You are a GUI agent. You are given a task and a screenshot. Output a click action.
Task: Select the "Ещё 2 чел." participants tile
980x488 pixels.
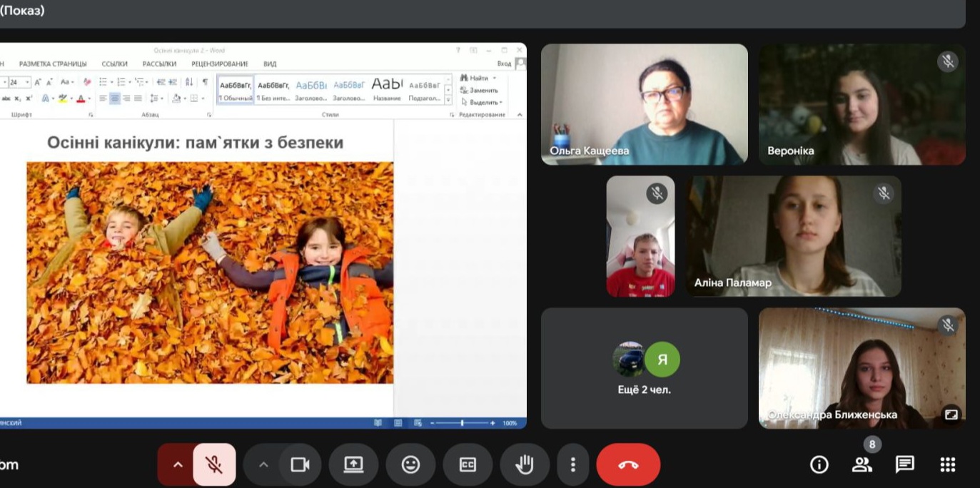(x=644, y=367)
